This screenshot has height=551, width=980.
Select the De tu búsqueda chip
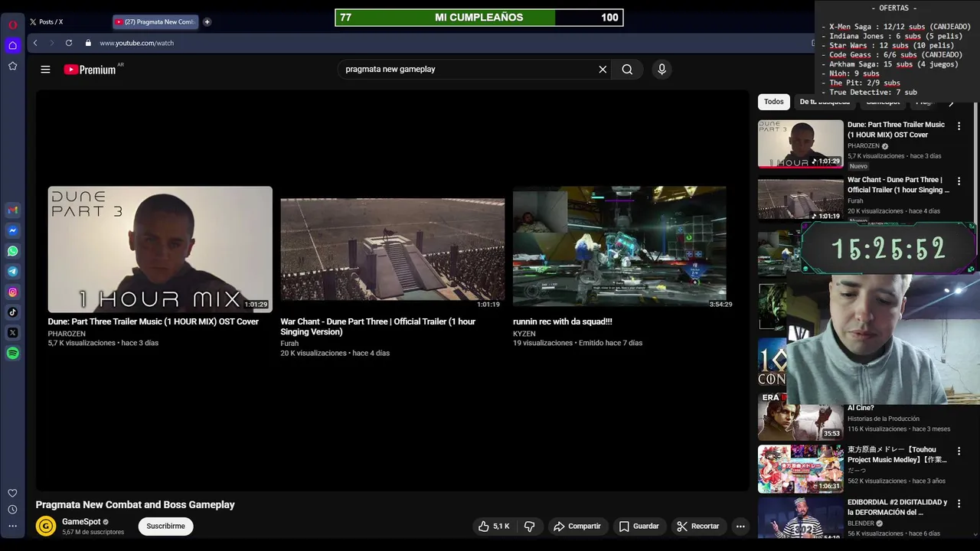825,102
